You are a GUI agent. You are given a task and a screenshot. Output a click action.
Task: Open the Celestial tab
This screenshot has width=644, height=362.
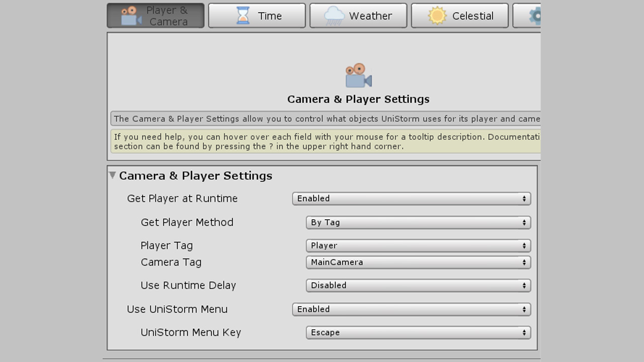[460, 16]
